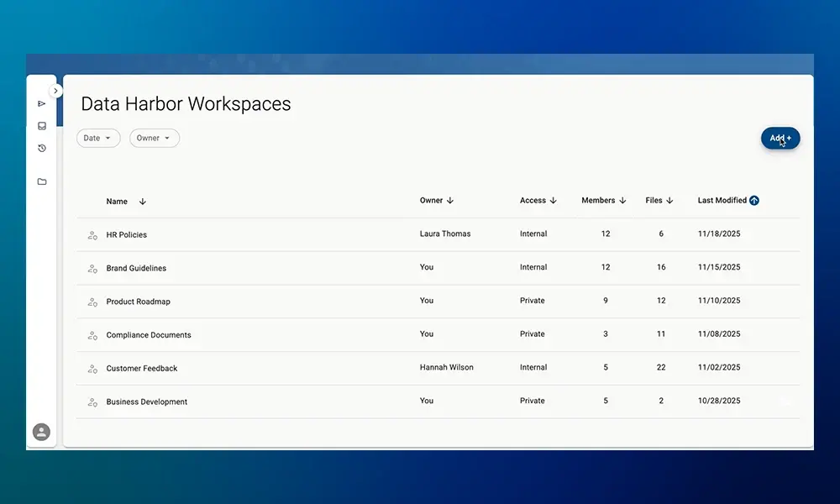
Task: Click the Members column header text
Action: click(x=598, y=200)
